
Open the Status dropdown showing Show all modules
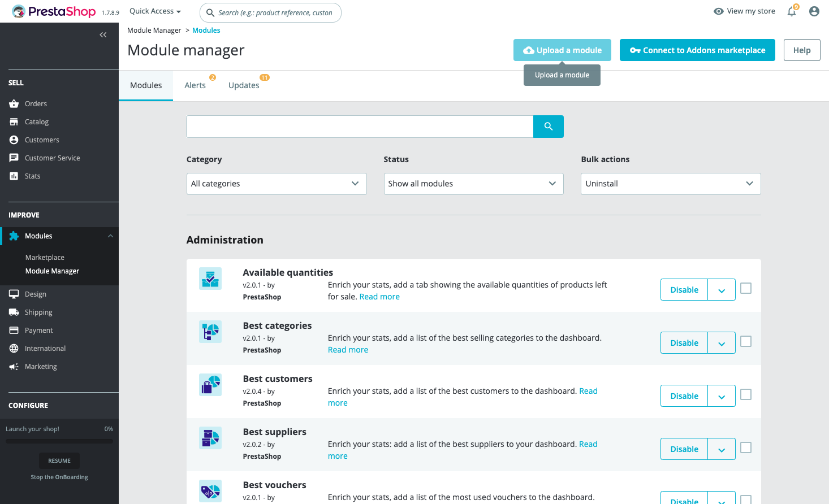[474, 184]
